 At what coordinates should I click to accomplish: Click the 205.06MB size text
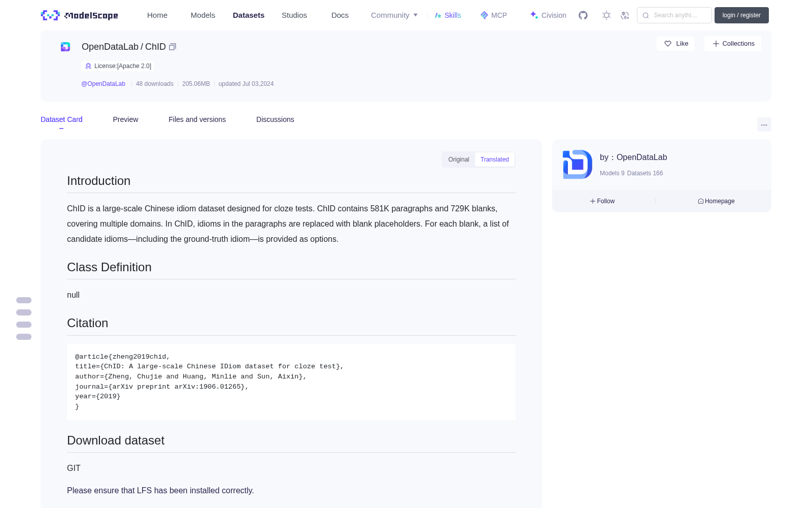(x=196, y=84)
